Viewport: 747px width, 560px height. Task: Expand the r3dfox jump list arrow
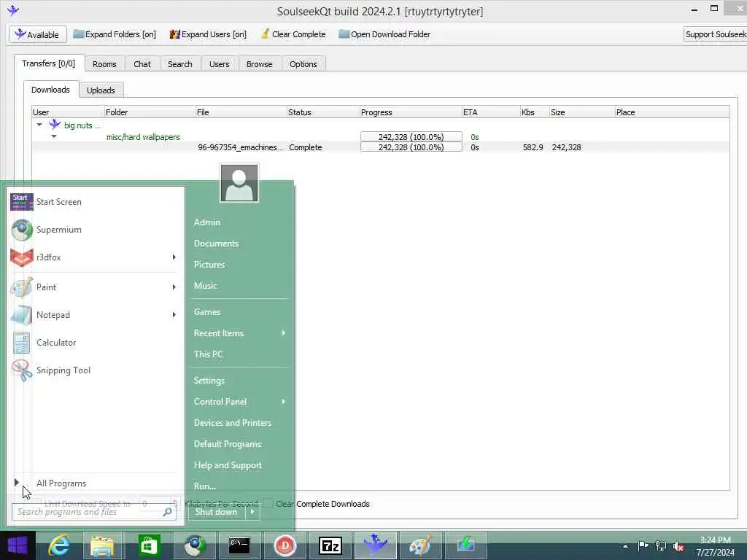[174, 257]
